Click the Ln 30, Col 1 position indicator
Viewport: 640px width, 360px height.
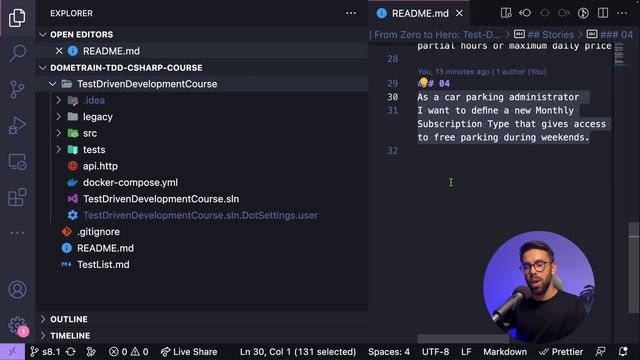298,352
